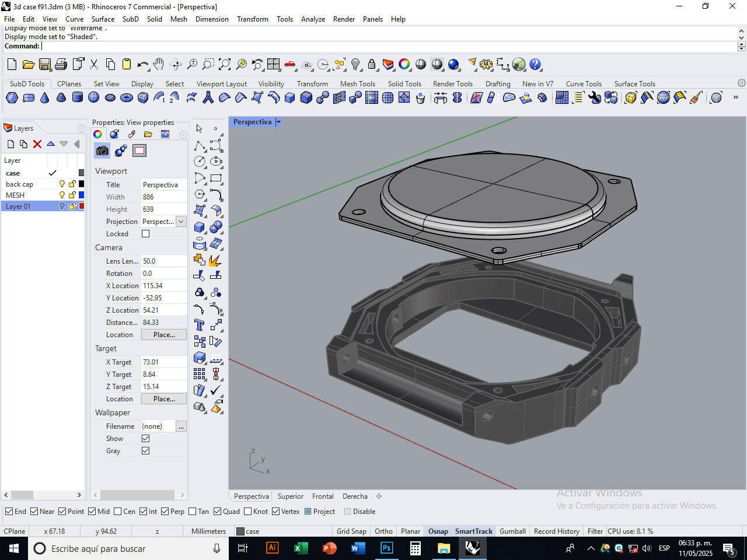Toggle Gumball in the status bar
747x560 pixels.
[512, 531]
